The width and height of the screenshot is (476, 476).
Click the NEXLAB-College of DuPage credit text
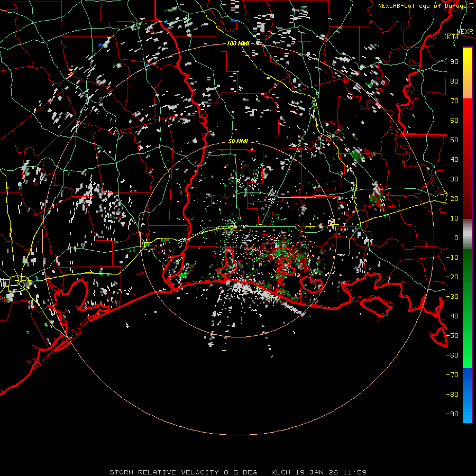[x=425, y=6]
